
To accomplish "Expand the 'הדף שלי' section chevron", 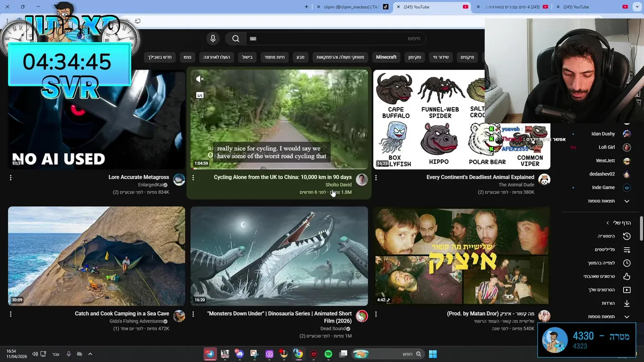I will pyautogui.click(x=607, y=223).
